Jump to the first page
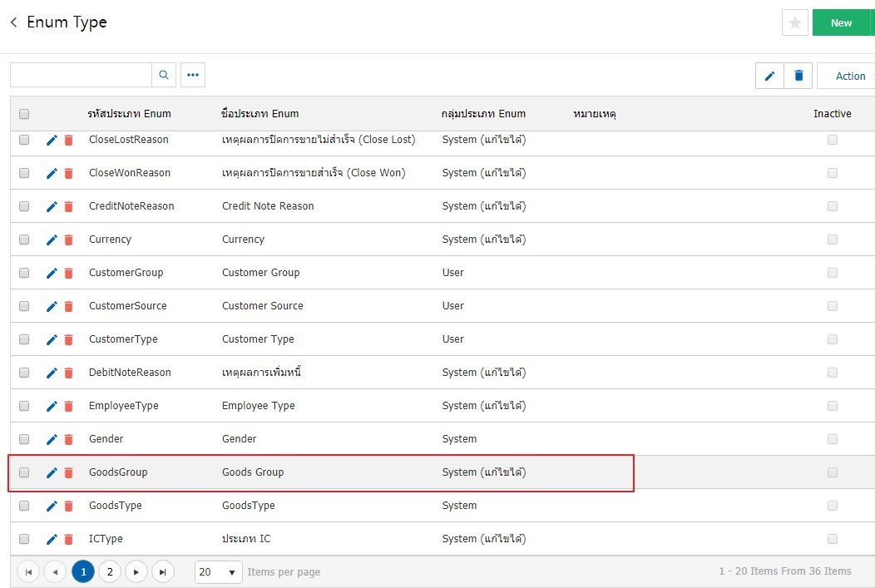 point(28,572)
